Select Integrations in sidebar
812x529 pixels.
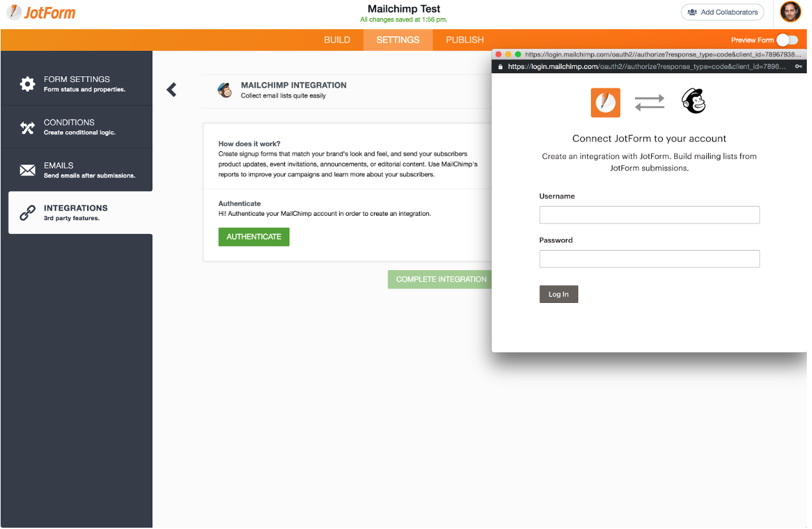point(81,213)
